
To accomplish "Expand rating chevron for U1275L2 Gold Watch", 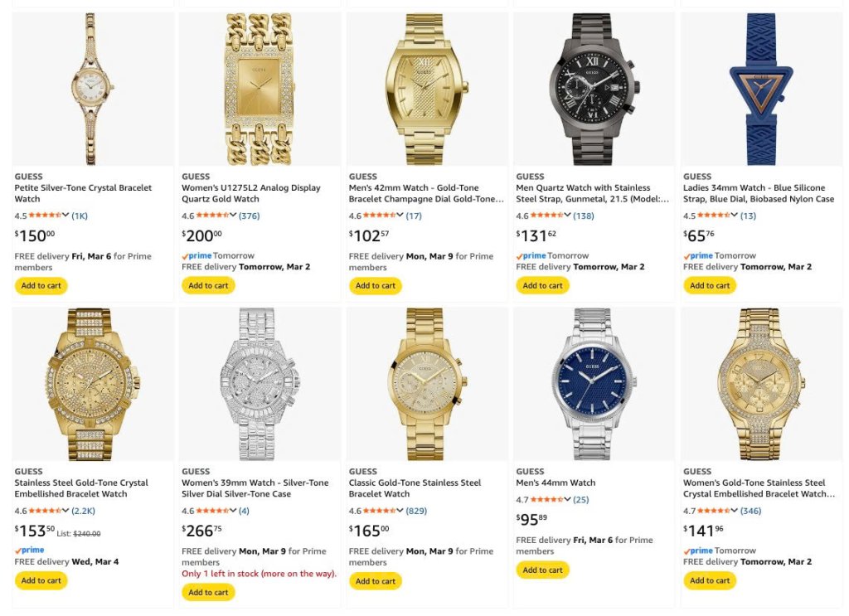I will [x=233, y=215].
